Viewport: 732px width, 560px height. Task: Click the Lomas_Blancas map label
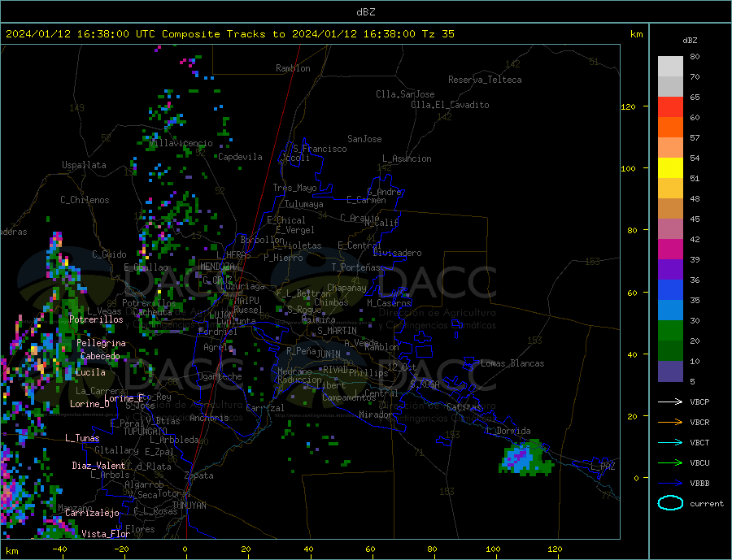(x=512, y=363)
